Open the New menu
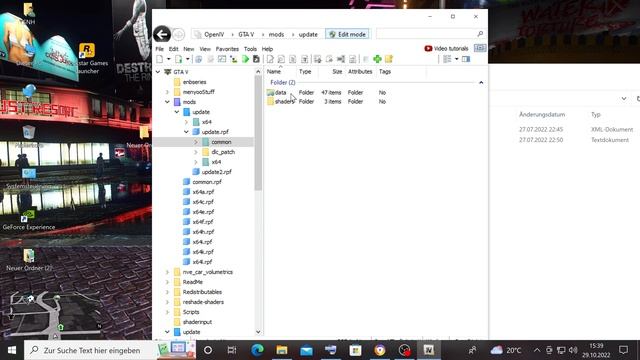The image size is (640, 360). pos(189,49)
